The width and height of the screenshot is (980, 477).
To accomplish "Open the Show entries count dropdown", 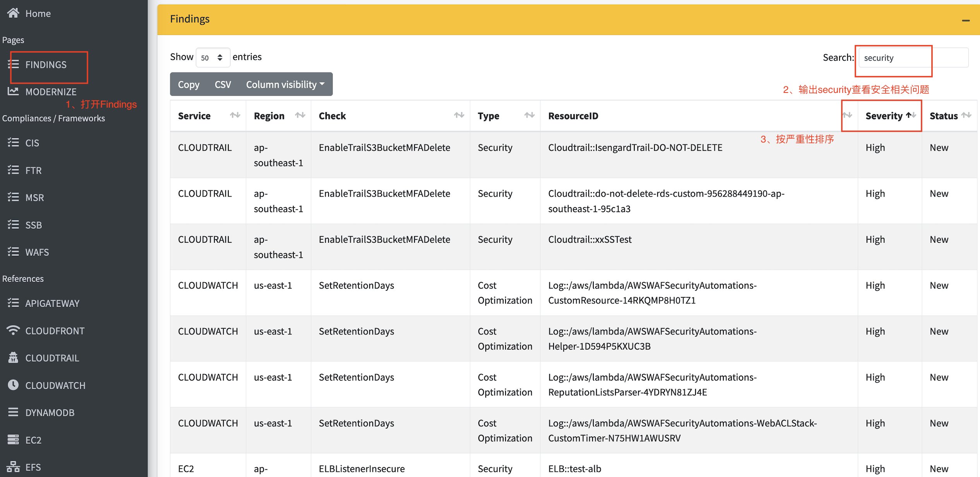I will [212, 57].
